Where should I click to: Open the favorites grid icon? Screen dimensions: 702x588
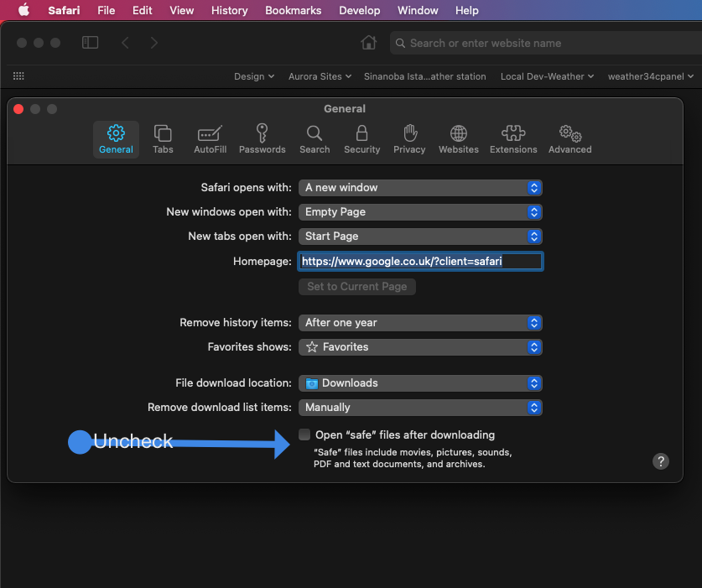[18, 76]
